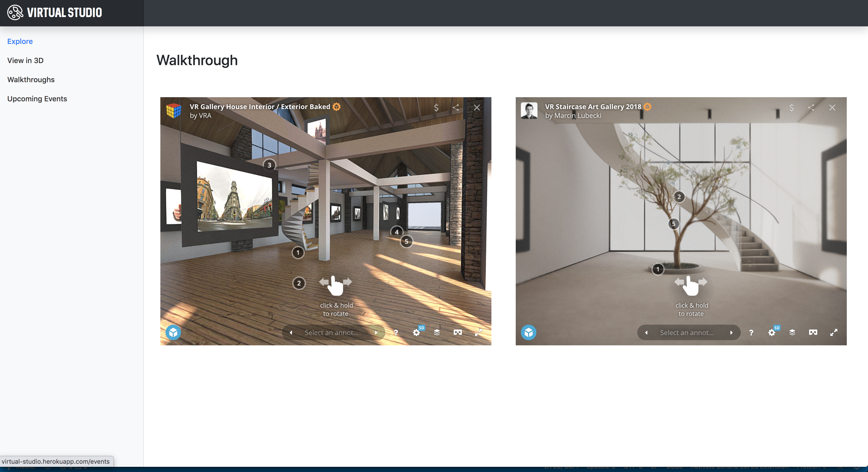
Task: Open Select an annotation list in Gallery House viewer
Action: (x=332, y=333)
